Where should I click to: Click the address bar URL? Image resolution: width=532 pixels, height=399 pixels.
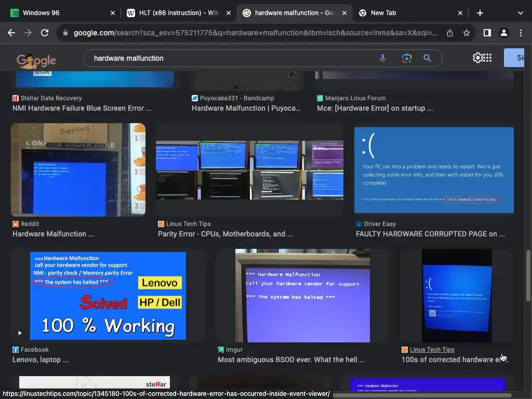(256, 33)
